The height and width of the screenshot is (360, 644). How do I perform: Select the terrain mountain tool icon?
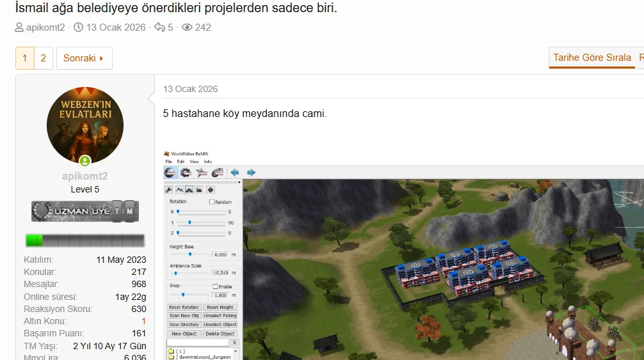click(x=179, y=190)
